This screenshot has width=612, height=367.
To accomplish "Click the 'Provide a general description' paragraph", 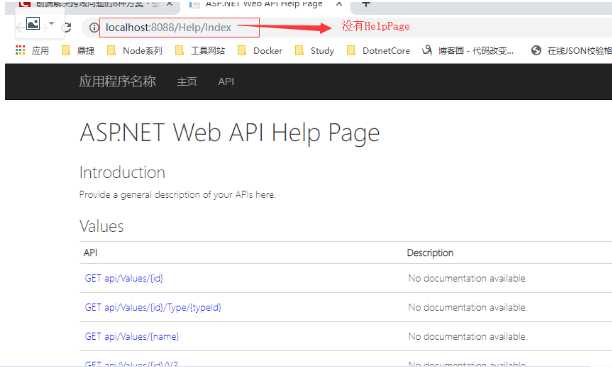I will tap(177, 194).
